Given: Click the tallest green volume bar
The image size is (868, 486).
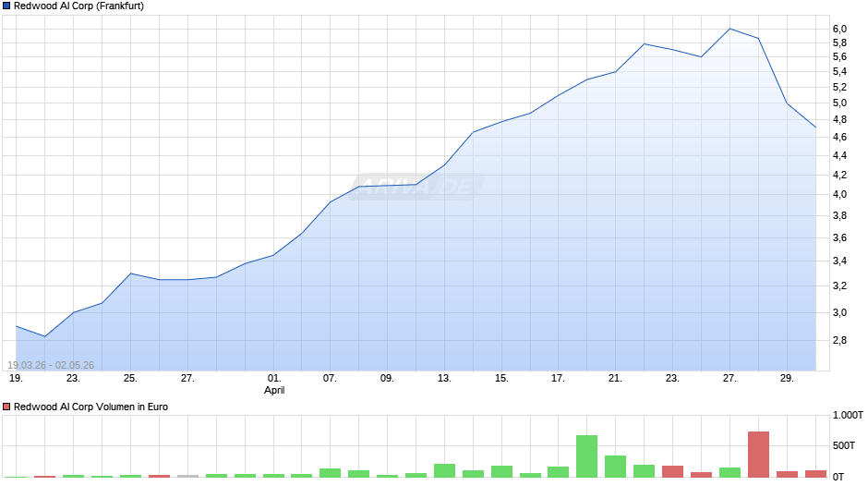Looking at the screenshot, I should [x=586, y=456].
